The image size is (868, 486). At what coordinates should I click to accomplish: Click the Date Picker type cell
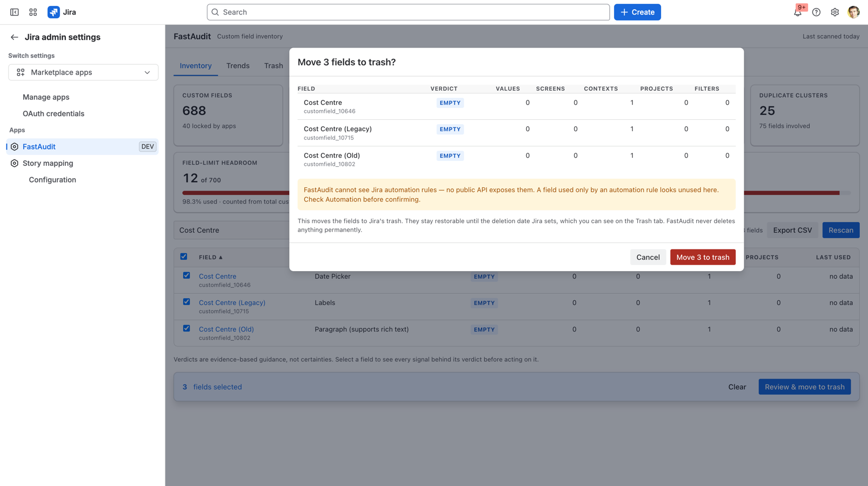332,276
